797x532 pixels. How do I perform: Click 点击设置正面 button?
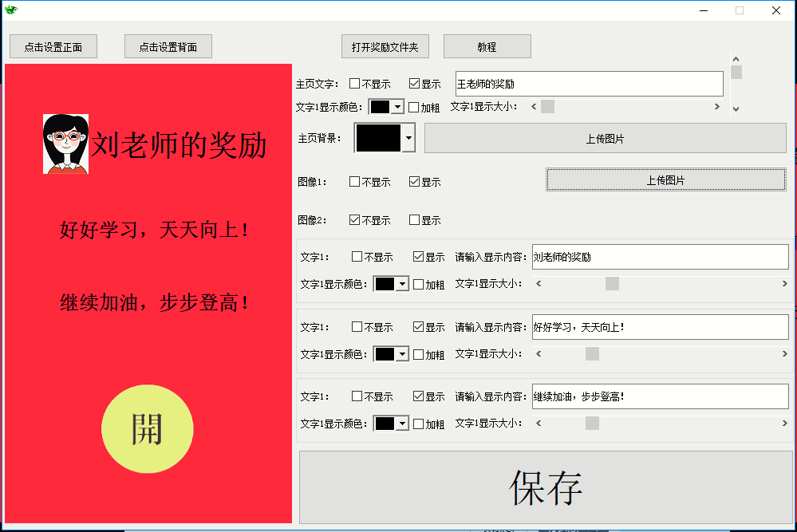(x=53, y=47)
